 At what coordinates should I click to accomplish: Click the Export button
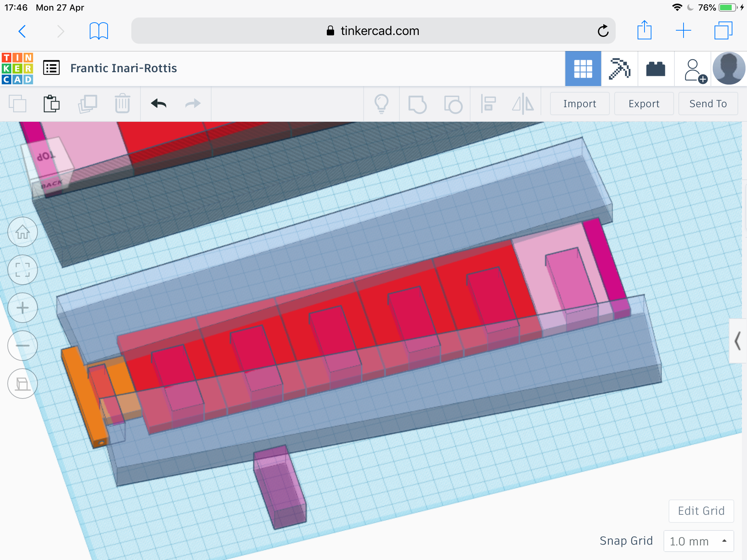pos(644,104)
